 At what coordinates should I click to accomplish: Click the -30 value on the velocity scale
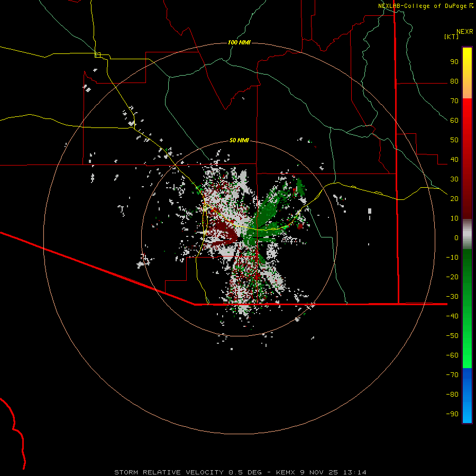[x=452, y=297]
